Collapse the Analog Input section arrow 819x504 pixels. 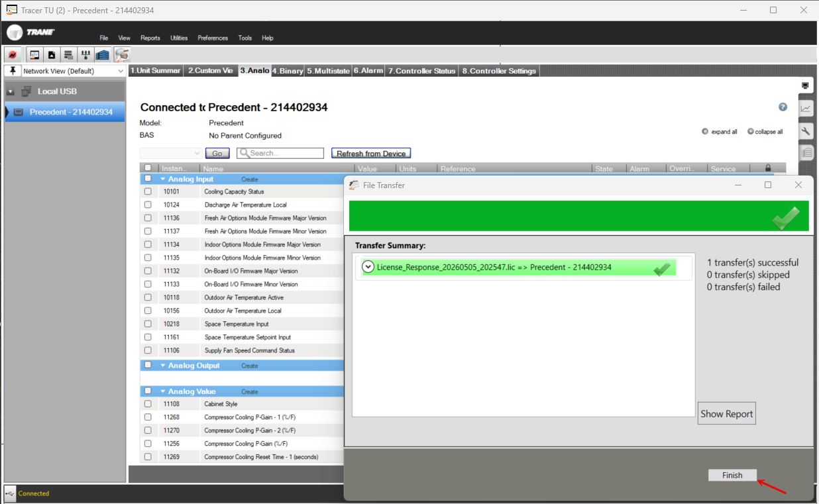pos(163,179)
